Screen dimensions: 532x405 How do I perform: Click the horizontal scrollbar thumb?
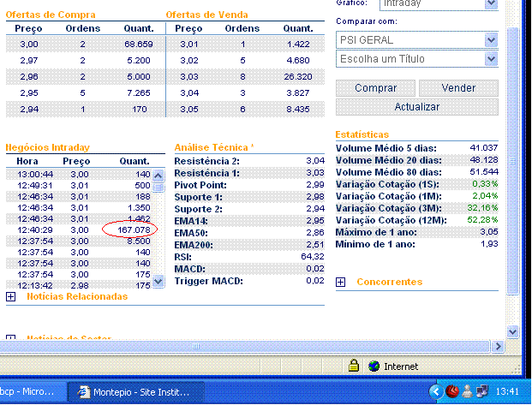[245, 346]
